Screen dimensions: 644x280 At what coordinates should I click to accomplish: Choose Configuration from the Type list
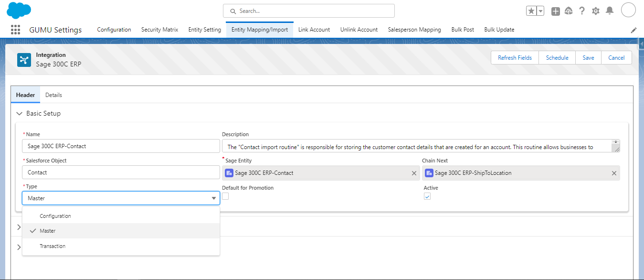[x=121, y=216]
